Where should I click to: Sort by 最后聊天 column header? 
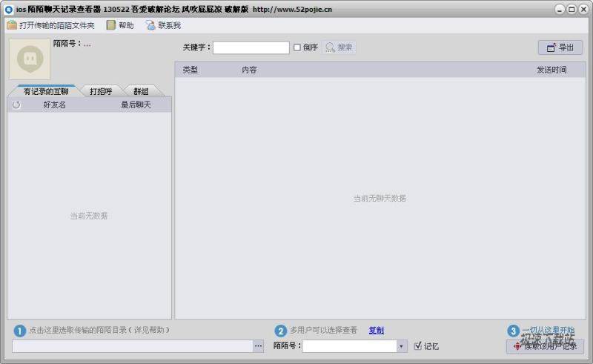pyautogui.click(x=136, y=105)
